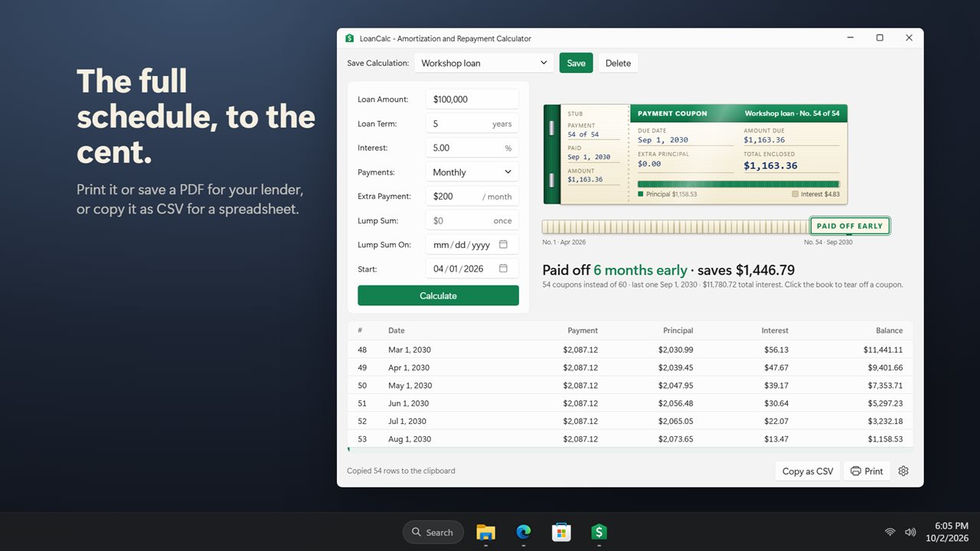
Task: Open File Explorer from taskbar
Action: pyautogui.click(x=485, y=532)
